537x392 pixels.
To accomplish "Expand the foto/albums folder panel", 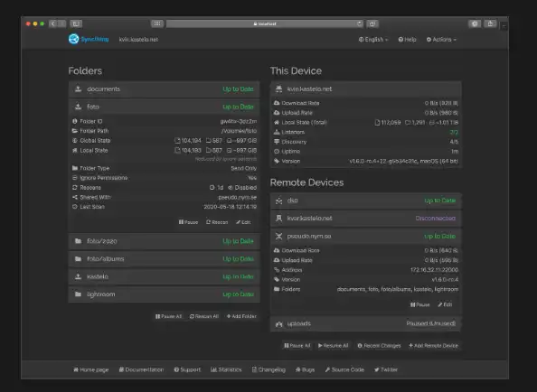I will [164, 259].
